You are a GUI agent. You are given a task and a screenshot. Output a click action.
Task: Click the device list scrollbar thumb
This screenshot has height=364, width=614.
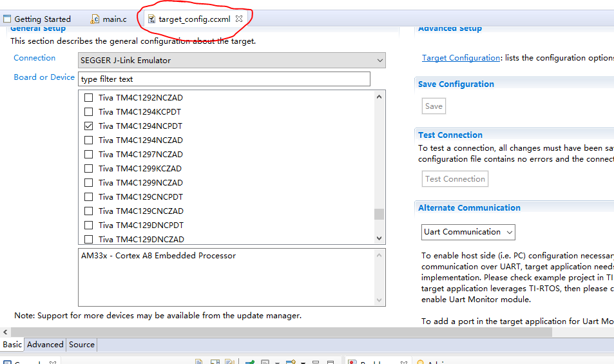(x=379, y=214)
